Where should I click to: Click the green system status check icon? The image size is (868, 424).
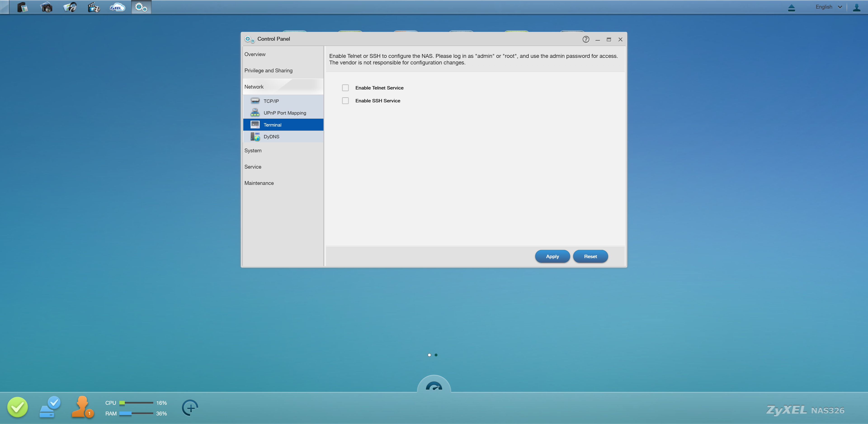tap(18, 407)
